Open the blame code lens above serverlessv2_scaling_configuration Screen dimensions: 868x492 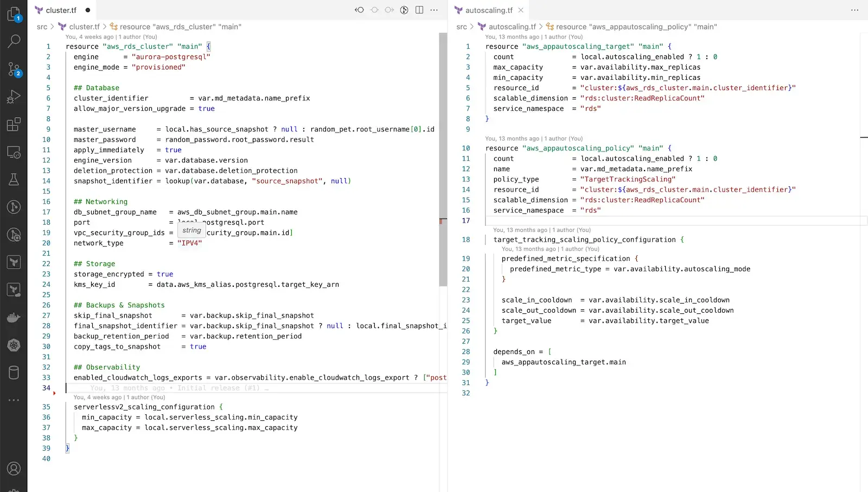click(x=119, y=398)
